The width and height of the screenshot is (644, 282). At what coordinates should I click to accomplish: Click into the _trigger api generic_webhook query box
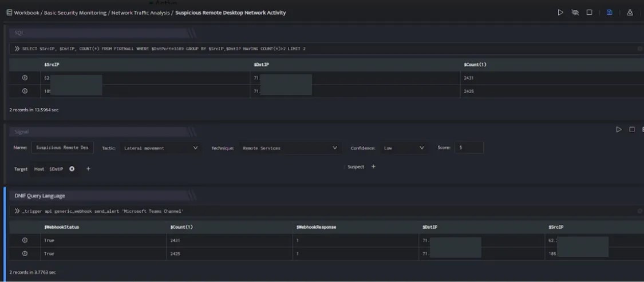coord(326,211)
